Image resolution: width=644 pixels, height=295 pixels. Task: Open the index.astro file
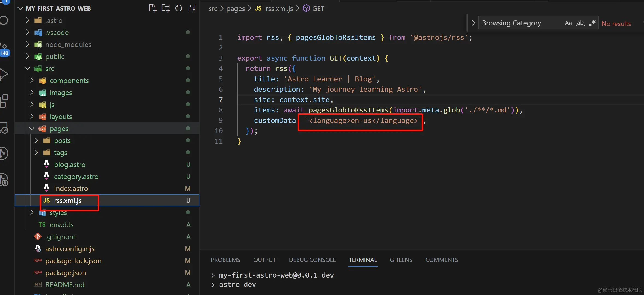(x=71, y=189)
